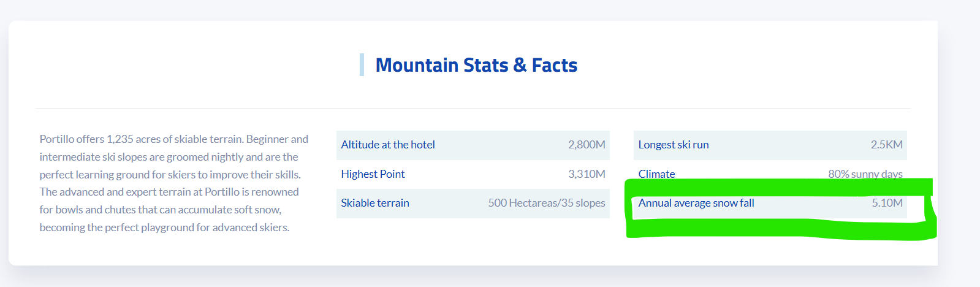This screenshot has width=980, height=287.
Task: Select the Skiable terrain label
Action: coord(375,203)
